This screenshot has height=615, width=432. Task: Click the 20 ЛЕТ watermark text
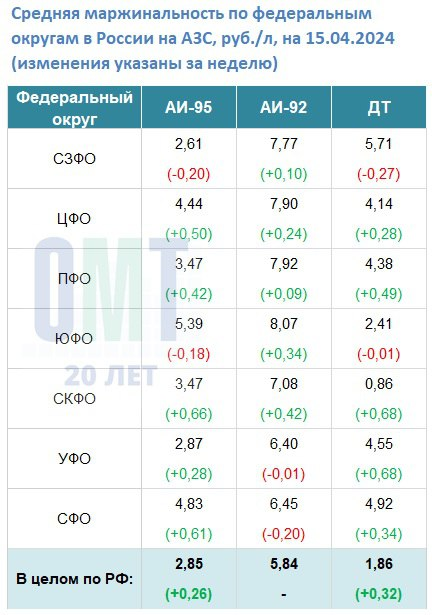[x=111, y=375]
